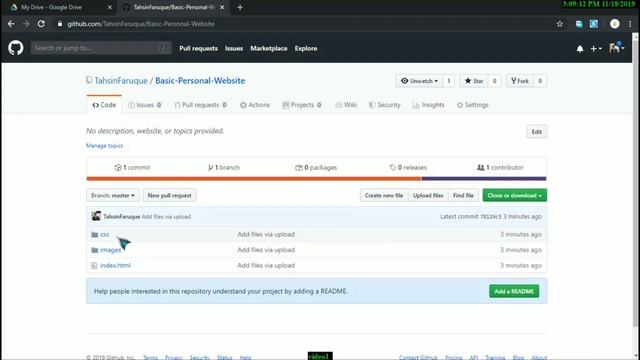Click New pull request
The width and height of the screenshot is (640, 360).
[169, 196]
